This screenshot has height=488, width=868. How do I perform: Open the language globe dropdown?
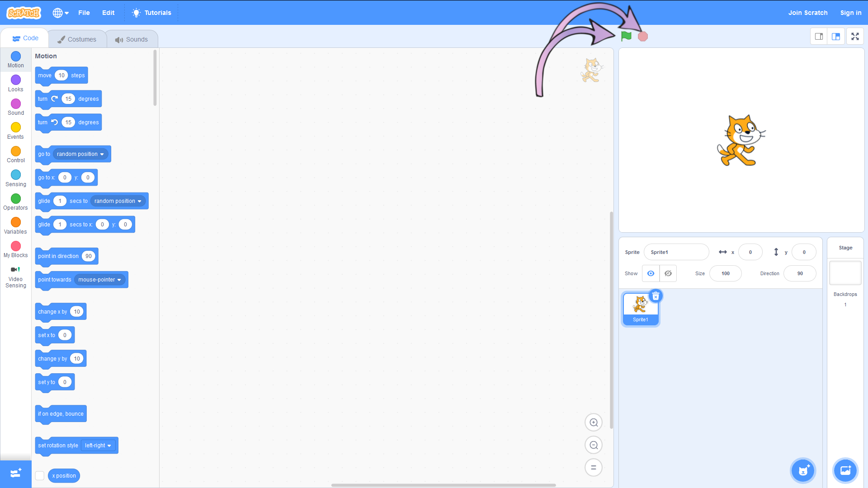click(60, 13)
